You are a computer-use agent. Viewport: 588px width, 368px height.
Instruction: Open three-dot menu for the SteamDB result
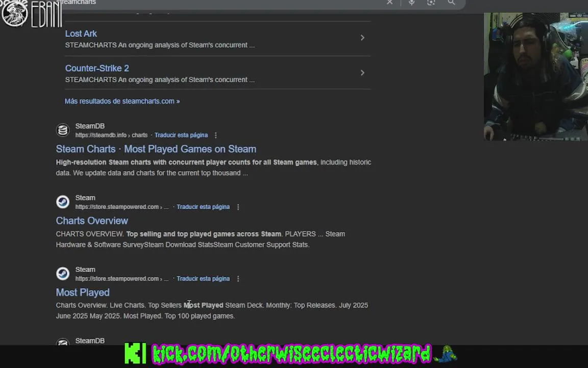pyautogui.click(x=215, y=135)
